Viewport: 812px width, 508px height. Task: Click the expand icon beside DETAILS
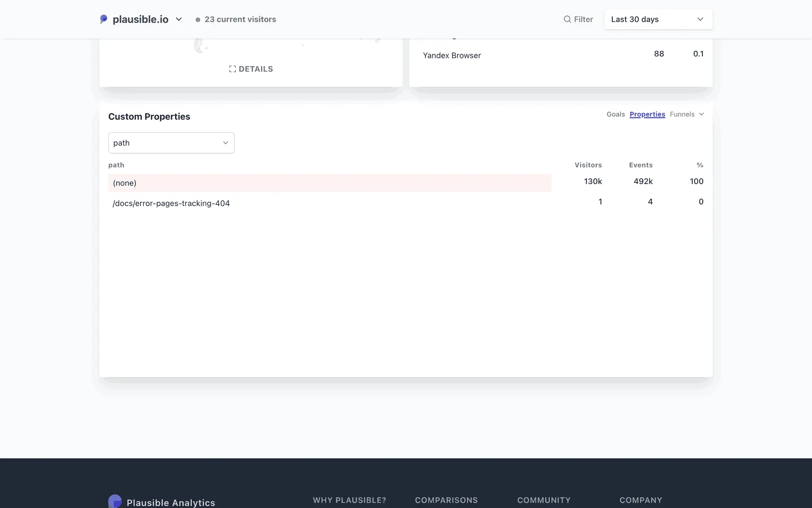click(x=232, y=69)
